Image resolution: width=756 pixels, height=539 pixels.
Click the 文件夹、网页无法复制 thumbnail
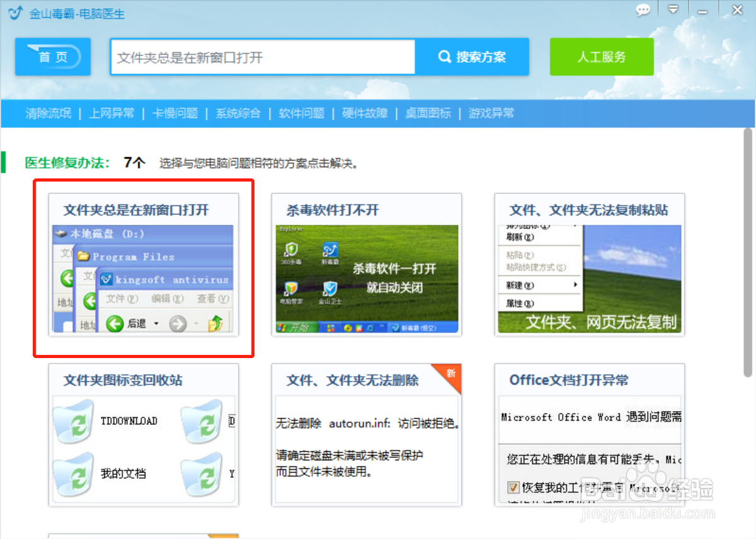[590, 279]
